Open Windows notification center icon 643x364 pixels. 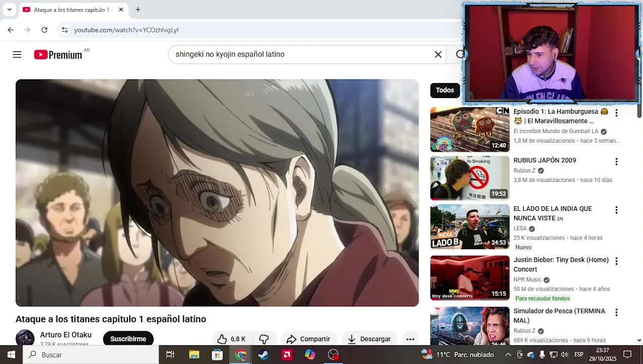[627, 354]
